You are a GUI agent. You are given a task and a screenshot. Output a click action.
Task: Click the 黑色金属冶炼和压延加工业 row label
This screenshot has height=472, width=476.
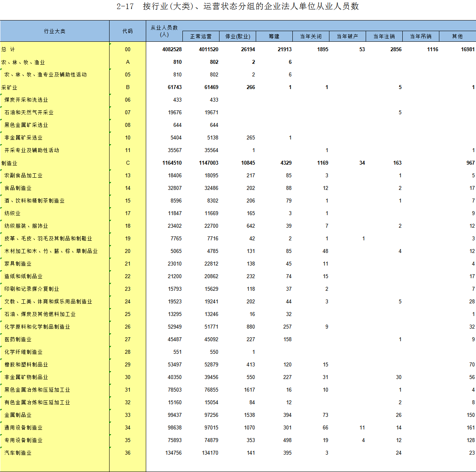pos(37,390)
